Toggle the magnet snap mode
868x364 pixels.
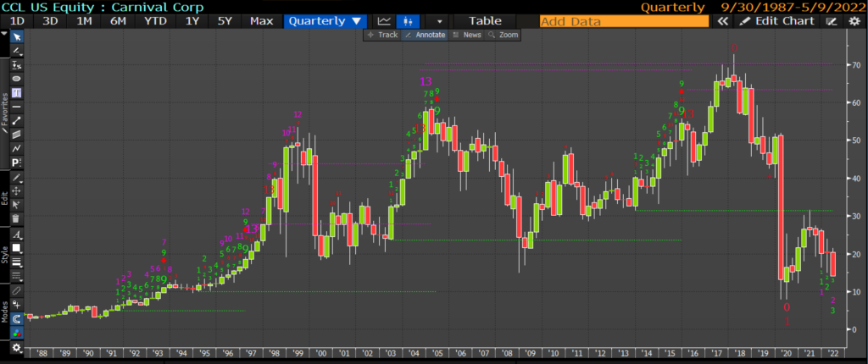point(17,318)
